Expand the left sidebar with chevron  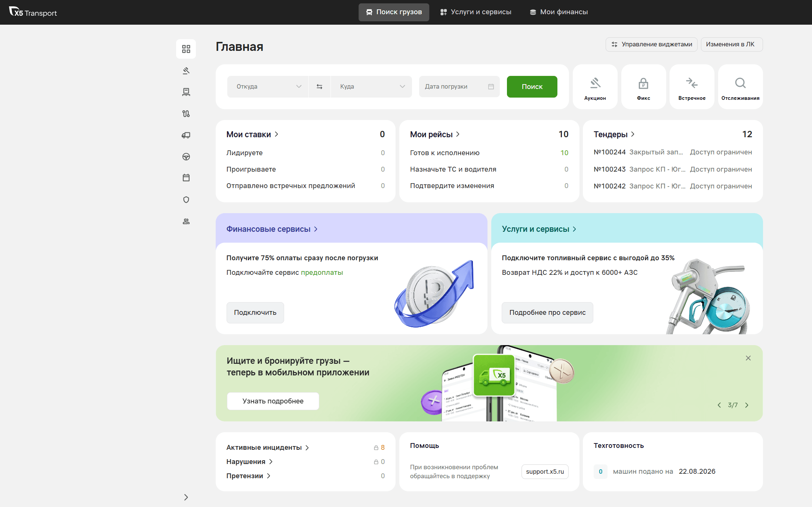tap(186, 497)
